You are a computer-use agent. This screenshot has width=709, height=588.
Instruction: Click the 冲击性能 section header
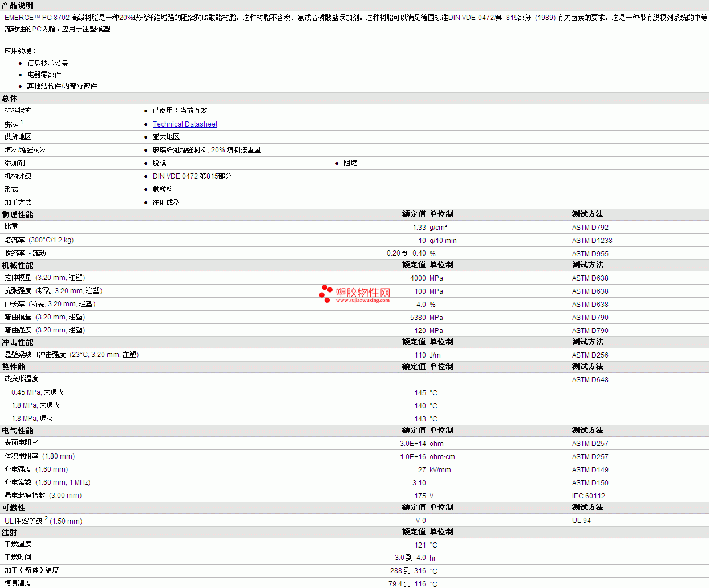click(17, 342)
